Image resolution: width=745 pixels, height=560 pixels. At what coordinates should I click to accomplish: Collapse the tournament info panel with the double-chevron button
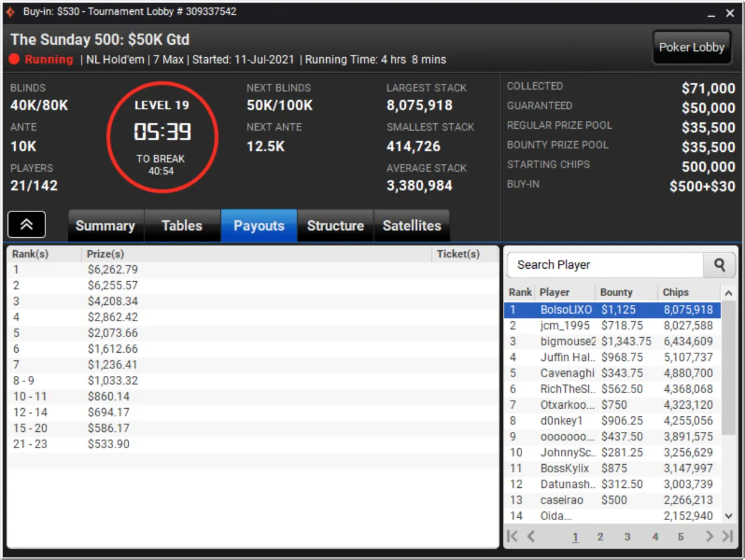pyautogui.click(x=27, y=224)
